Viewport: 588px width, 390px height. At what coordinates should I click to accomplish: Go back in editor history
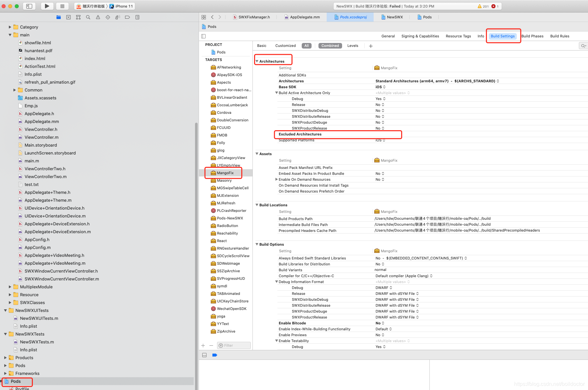pyautogui.click(x=212, y=17)
